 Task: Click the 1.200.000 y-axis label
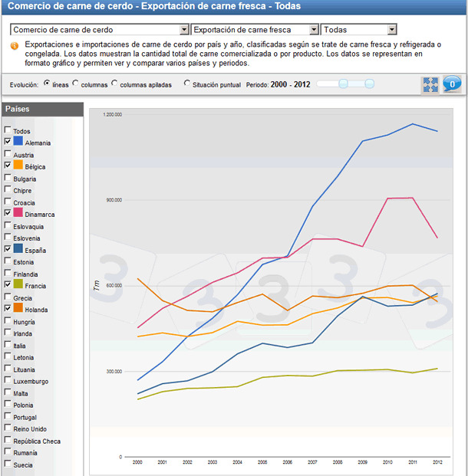pyautogui.click(x=113, y=114)
